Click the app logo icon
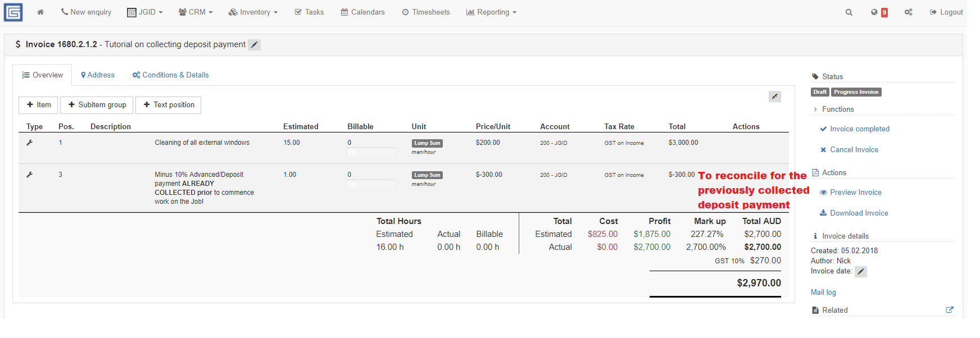The image size is (980, 338). coord(13,12)
